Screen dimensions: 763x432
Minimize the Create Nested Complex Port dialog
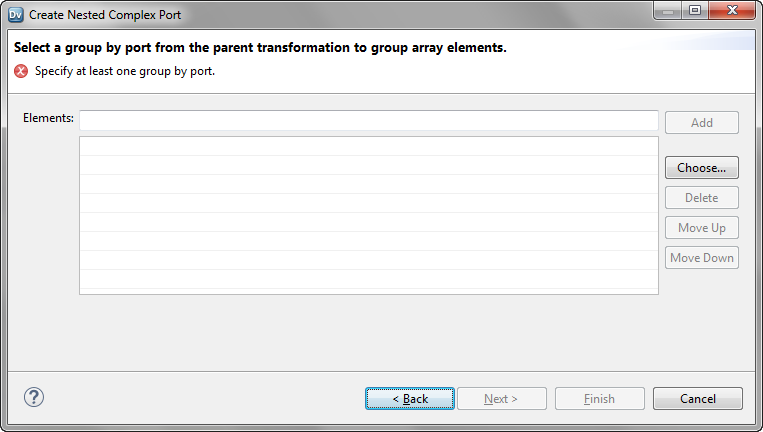(668, 10)
